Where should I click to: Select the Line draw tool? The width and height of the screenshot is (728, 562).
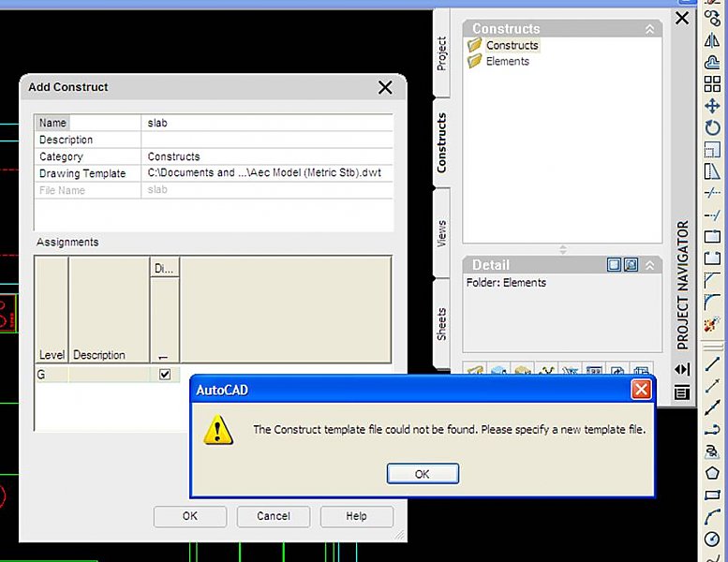click(712, 363)
